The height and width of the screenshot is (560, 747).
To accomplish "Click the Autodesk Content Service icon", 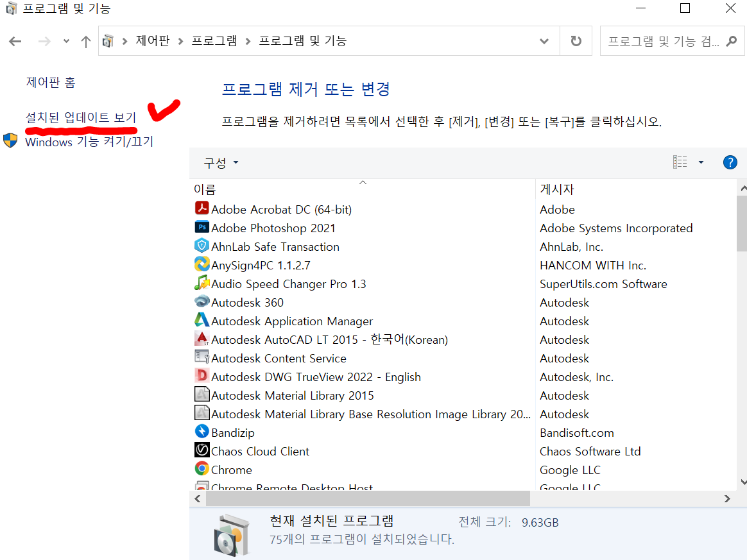I will tap(202, 357).
